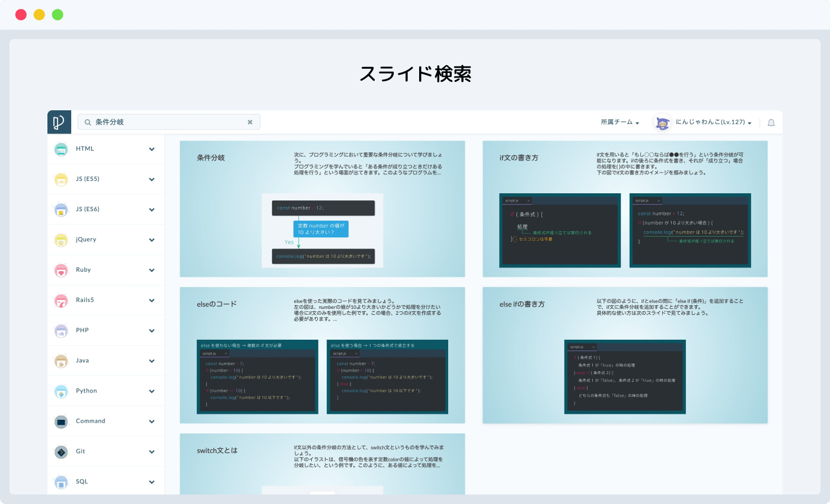Click the Progate logo icon
The width and height of the screenshot is (830, 504).
tap(59, 122)
